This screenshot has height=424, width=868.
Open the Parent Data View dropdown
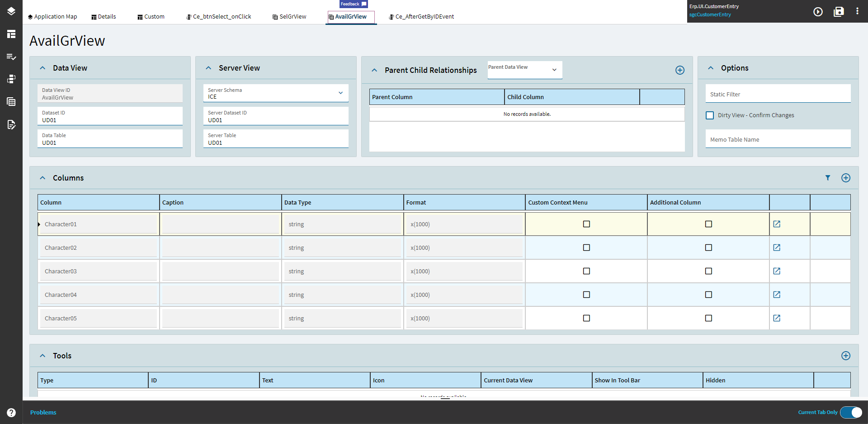pyautogui.click(x=524, y=70)
